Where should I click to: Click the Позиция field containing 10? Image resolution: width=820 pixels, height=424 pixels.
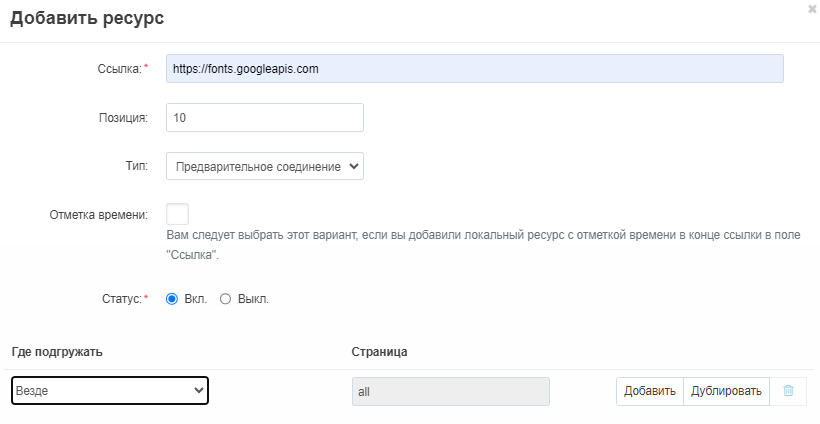click(265, 118)
